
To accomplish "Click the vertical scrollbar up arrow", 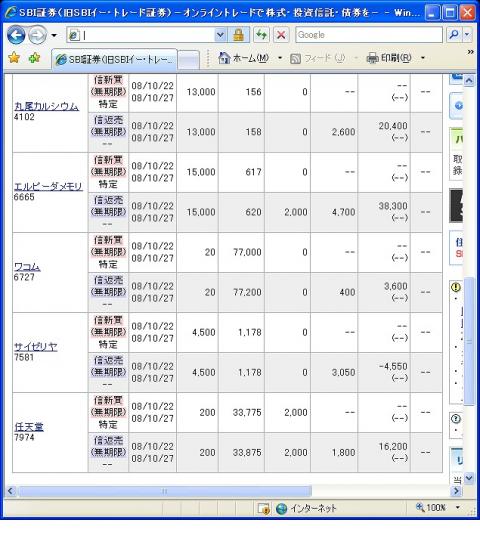I will 469,80.
